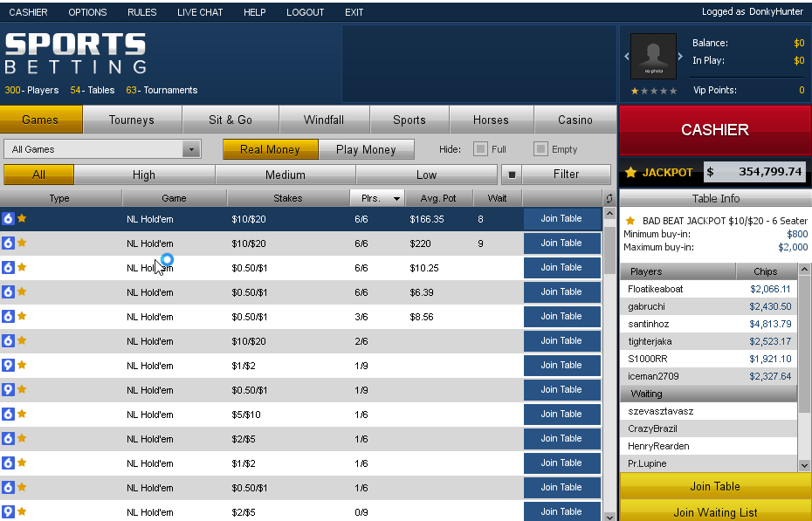This screenshot has width=812, height=521.
Task: Click the no-photo avatar thumbnail
Action: (x=653, y=57)
